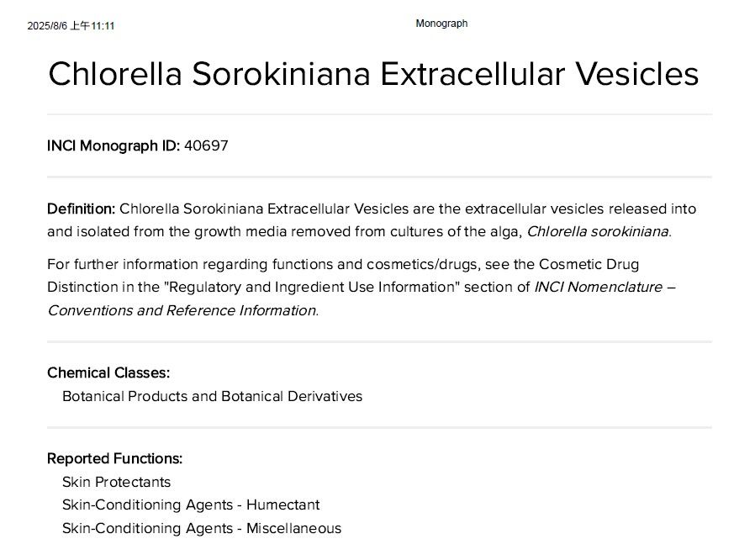Click the INCI Monograph ID label

click(113, 145)
